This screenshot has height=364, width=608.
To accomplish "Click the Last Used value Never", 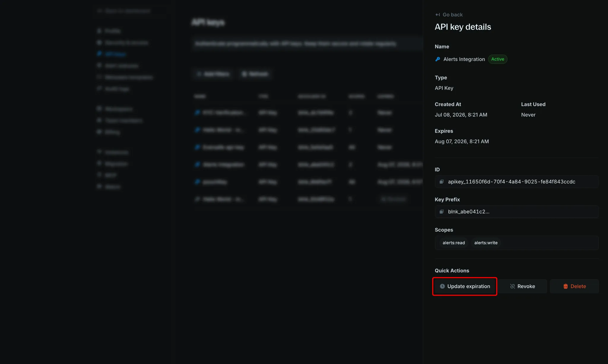I will (x=528, y=115).
